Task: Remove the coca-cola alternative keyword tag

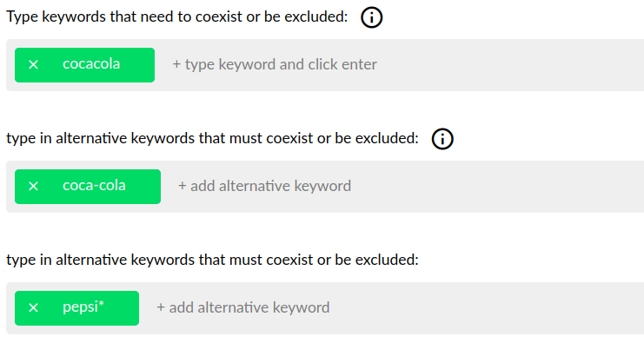Action: click(33, 187)
